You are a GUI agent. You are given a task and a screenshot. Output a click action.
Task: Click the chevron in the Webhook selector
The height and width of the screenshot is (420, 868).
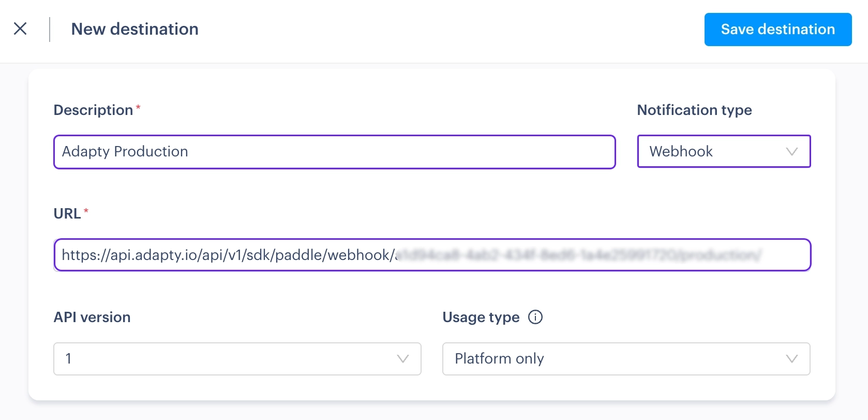pos(791,151)
